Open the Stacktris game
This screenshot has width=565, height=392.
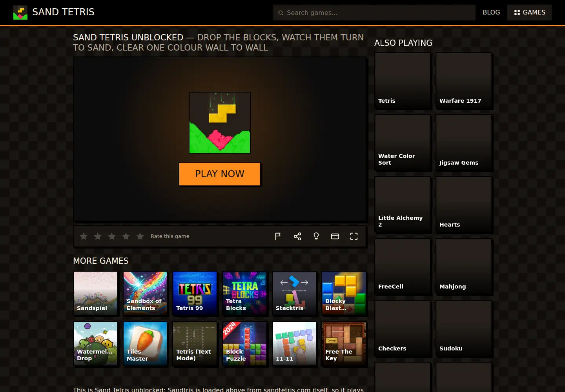pos(294,293)
